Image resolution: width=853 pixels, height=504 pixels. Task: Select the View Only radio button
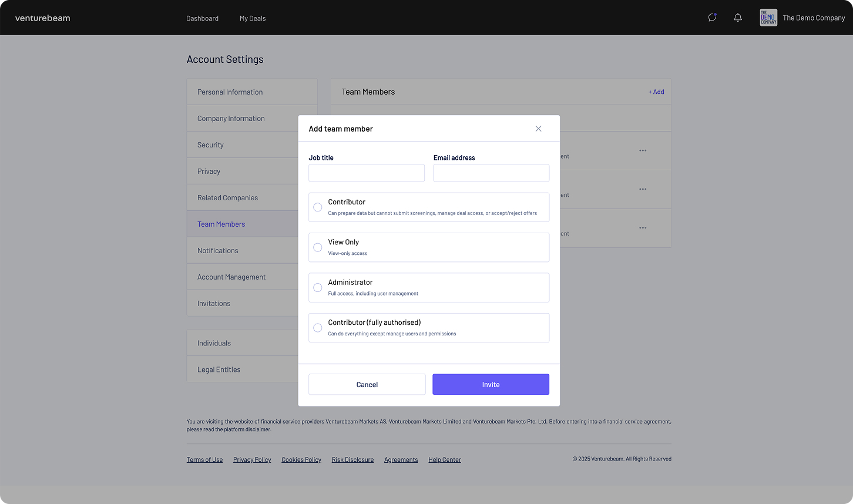[x=318, y=247]
